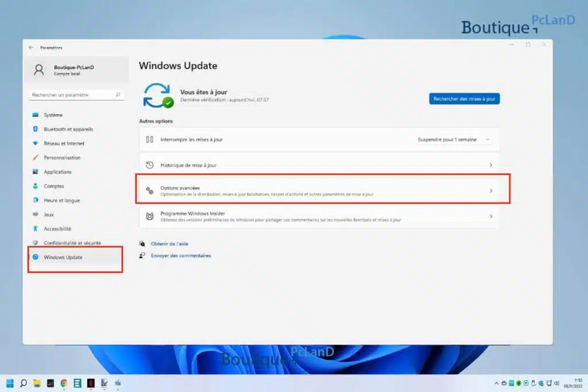Click the Confidentialité et sécurité shield icon
This screenshot has width=588, height=392.
[x=35, y=243]
